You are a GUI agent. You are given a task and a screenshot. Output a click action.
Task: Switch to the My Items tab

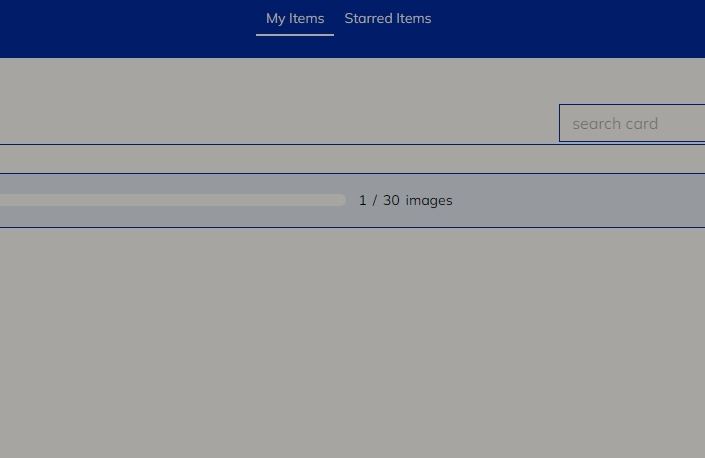coord(295,18)
